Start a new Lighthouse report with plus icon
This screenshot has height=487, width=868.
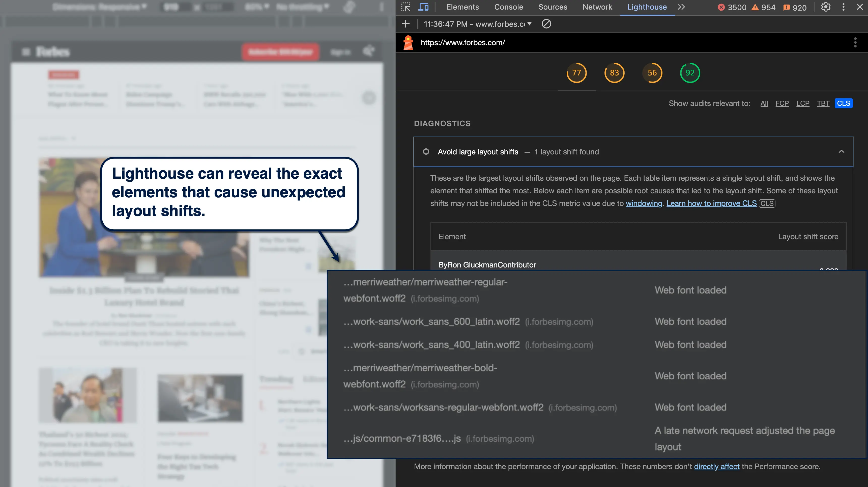point(406,24)
